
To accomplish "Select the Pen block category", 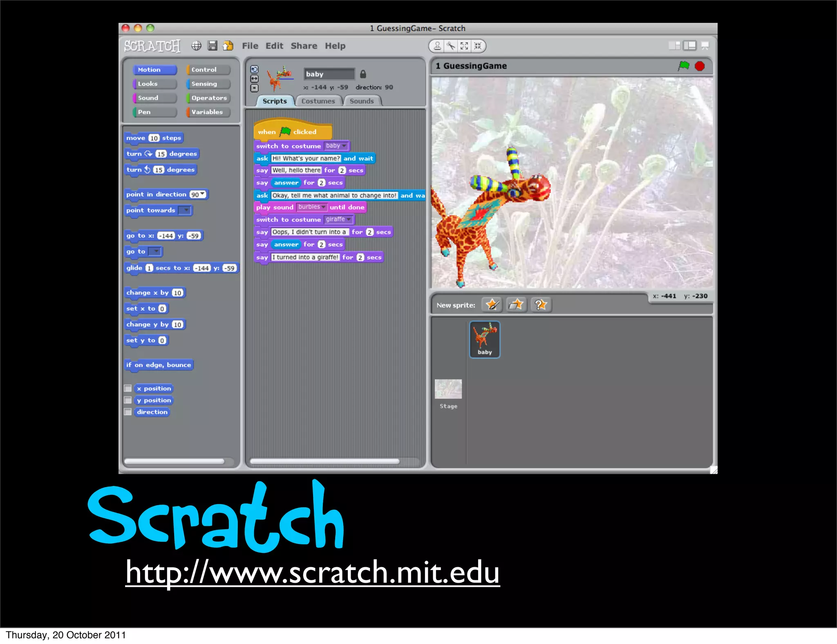I will 155,112.
